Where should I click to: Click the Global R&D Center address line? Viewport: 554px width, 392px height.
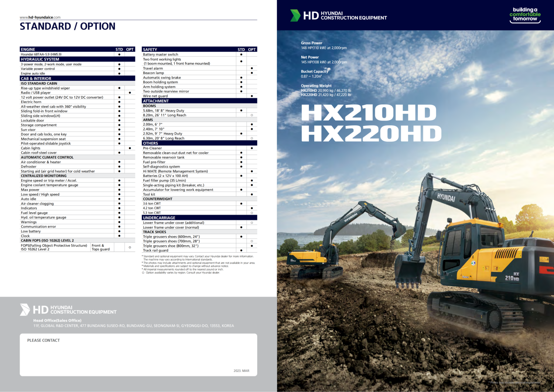coord(134,326)
